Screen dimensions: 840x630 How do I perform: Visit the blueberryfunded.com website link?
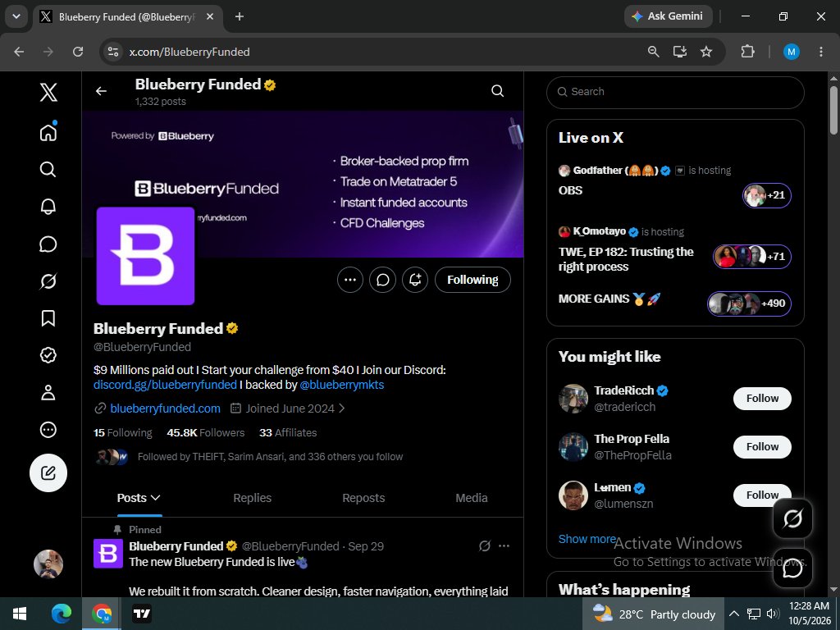point(165,409)
